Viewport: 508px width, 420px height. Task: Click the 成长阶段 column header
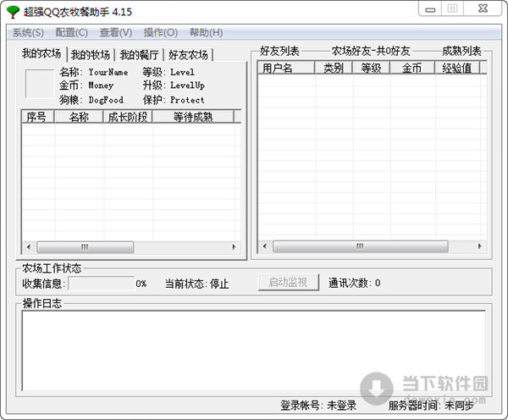click(x=128, y=117)
